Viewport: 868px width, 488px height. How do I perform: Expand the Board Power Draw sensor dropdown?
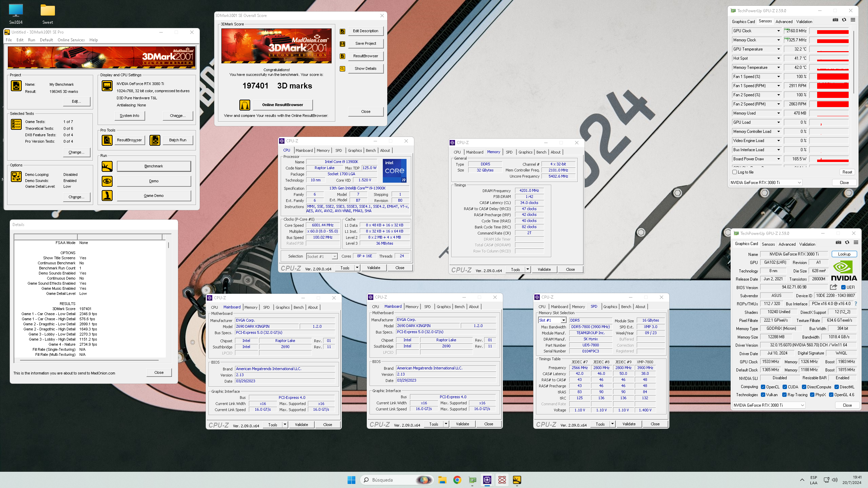pyautogui.click(x=779, y=159)
